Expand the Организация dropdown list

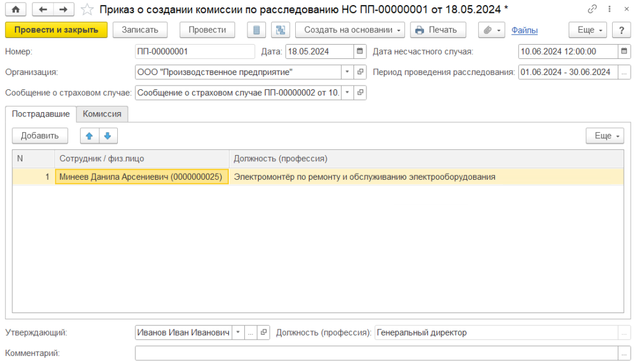tap(347, 72)
